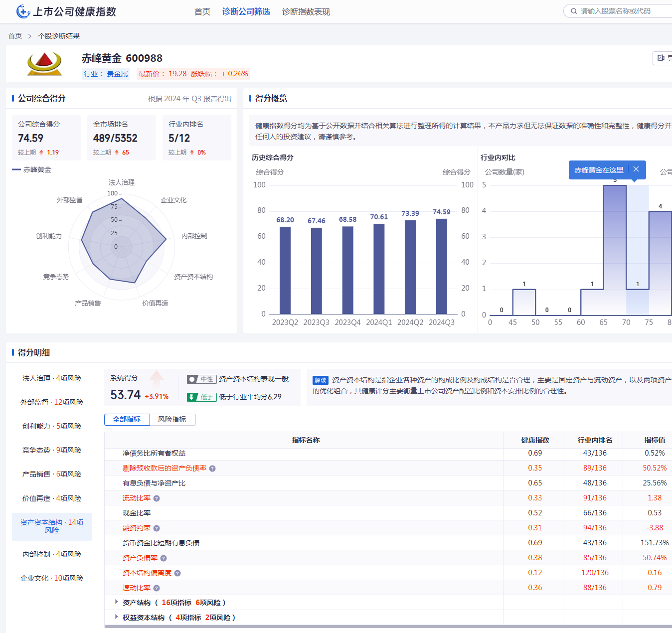Viewport: 672px width, 633px height.
Task: Toggle 赤峰黄金 radar legend series
Action: click(x=32, y=170)
